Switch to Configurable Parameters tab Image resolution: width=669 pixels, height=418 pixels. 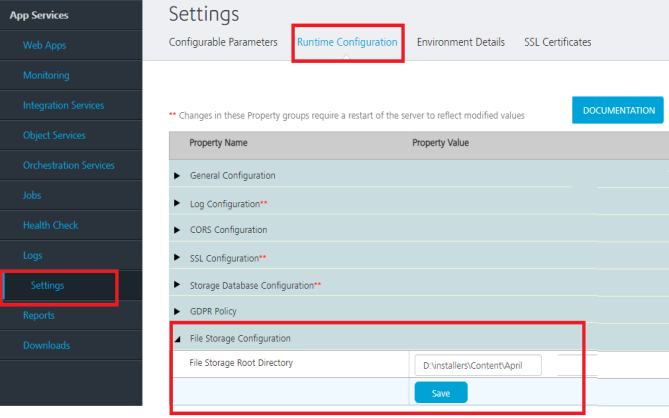pos(223,42)
